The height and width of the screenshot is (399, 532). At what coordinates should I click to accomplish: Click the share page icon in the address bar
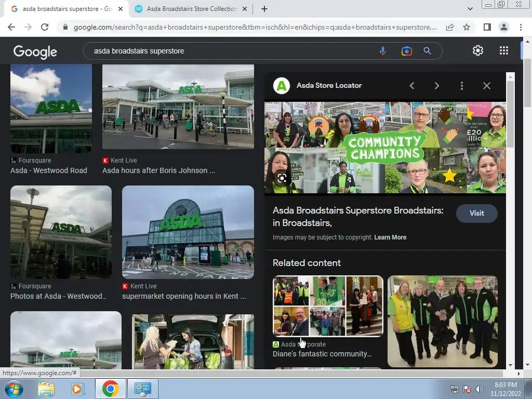coord(450,27)
